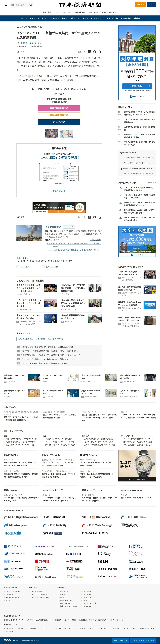Share to note icon under the headline
Viewport: 160px width, 644px height.
pyautogui.click(x=85, y=52)
